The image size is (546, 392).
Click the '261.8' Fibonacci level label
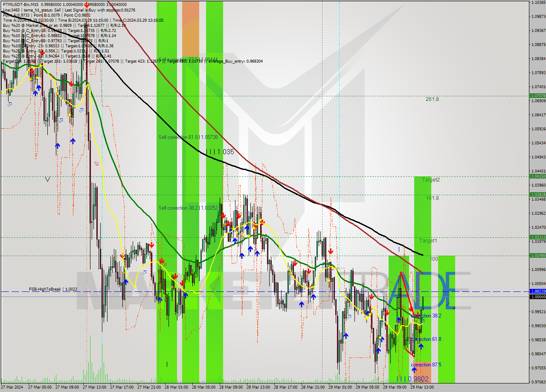click(x=432, y=99)
